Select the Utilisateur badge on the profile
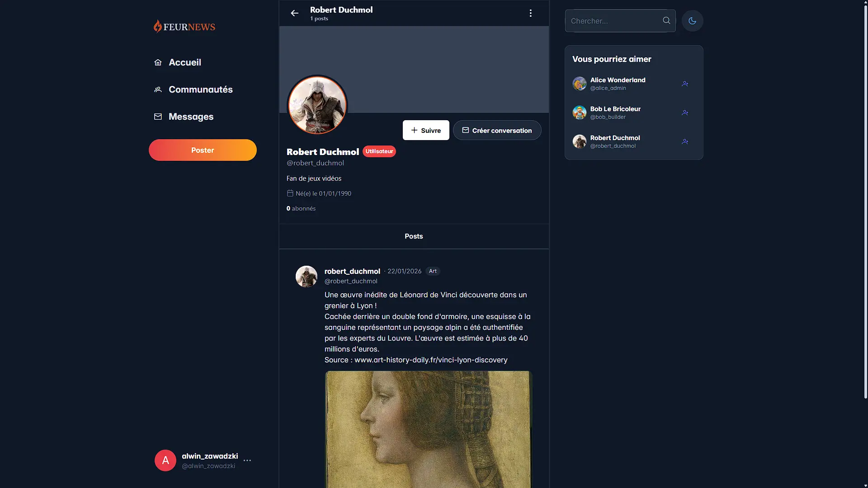The width and height of the screenshot is (868, 488). [379, 151]
